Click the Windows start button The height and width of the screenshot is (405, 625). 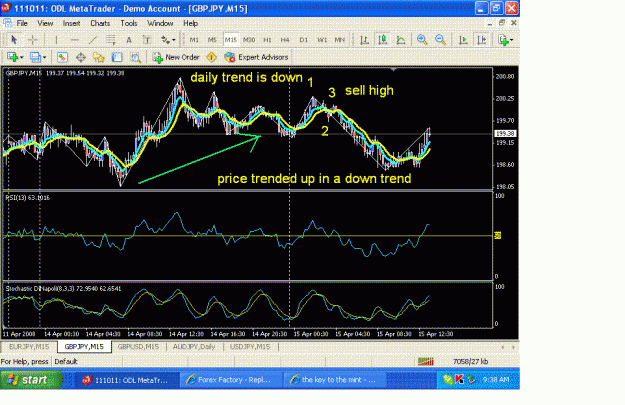[x=31, y=379]
